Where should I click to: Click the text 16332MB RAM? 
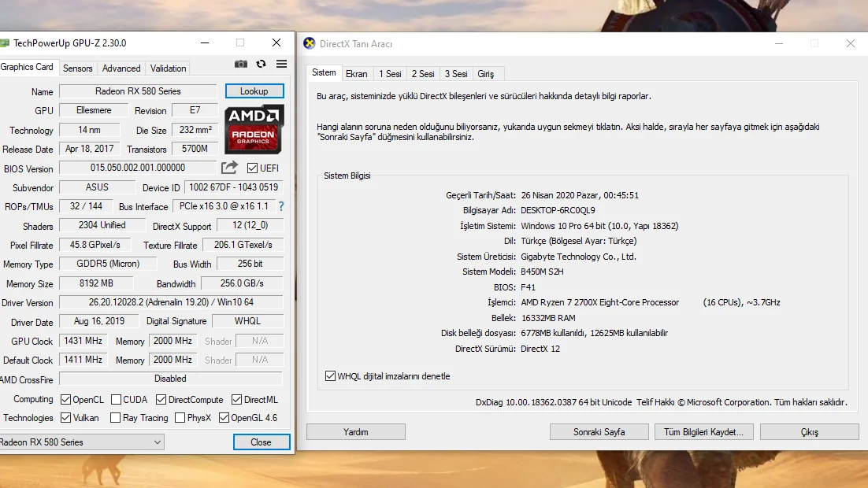tap(548, 318)
